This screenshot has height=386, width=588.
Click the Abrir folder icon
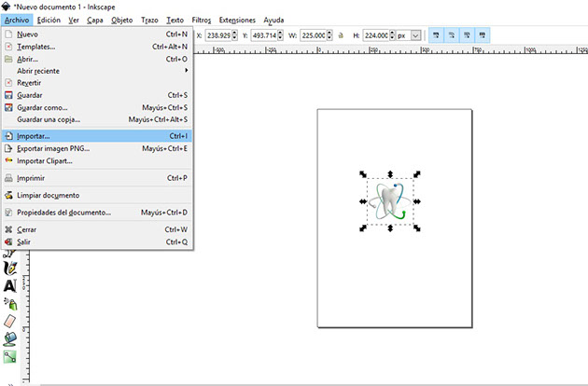[x=8, y=59]
